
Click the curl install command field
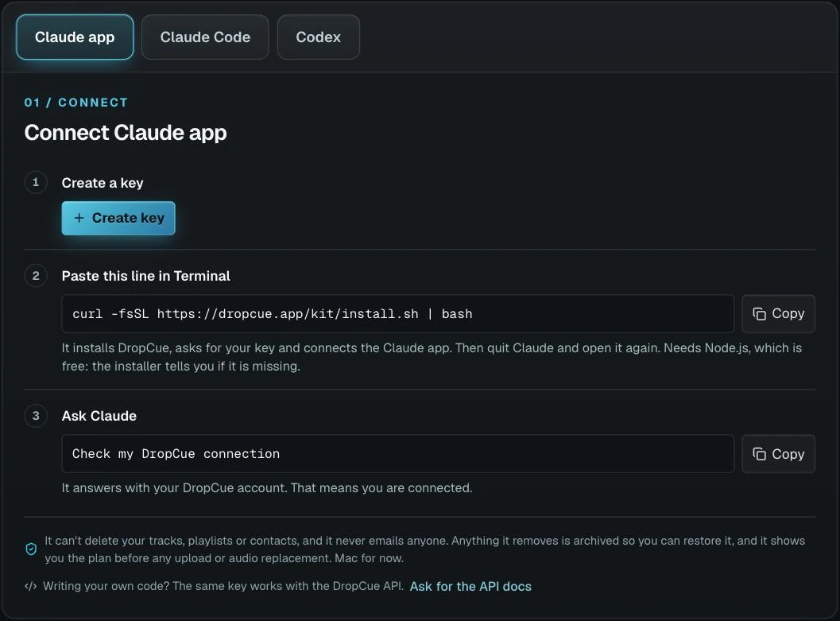397,314
